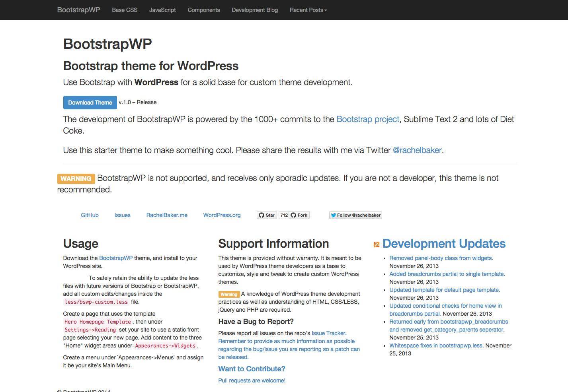
Task: Click the orange WARNING label above the links row
Action: (x=76, y=179)
